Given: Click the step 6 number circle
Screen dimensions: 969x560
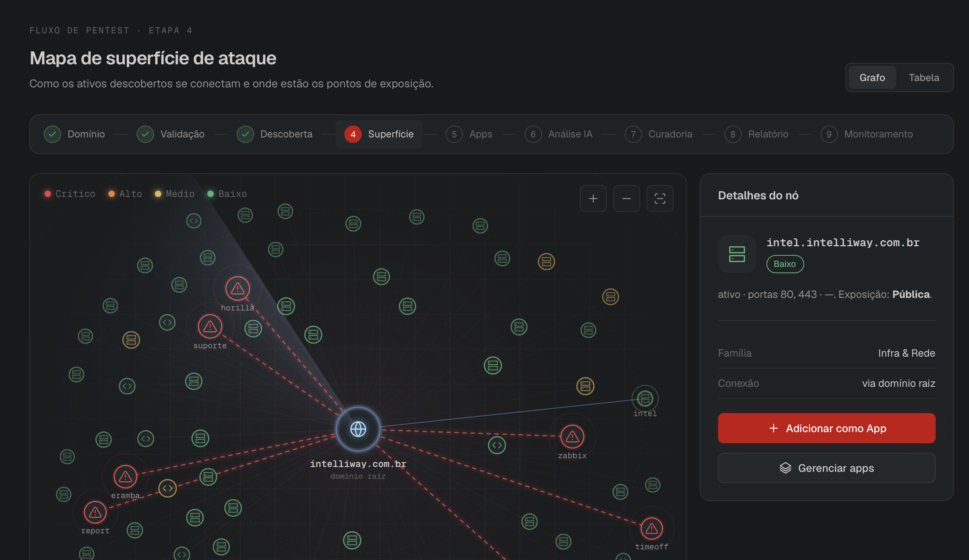Looking at the screenshot, I should (533, 134).
